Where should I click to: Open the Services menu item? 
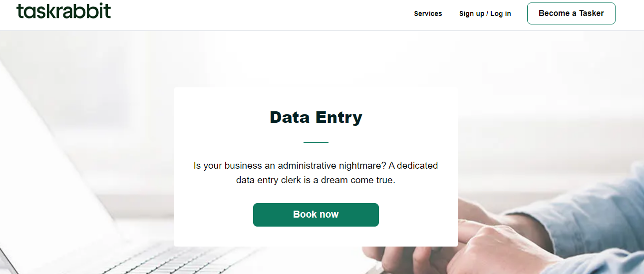(428, 13)
